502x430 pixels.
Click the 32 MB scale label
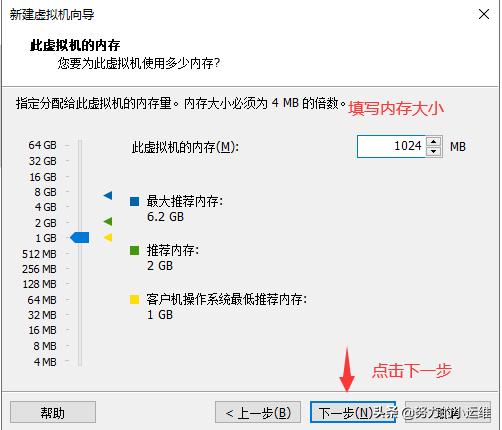pos(42,315)
